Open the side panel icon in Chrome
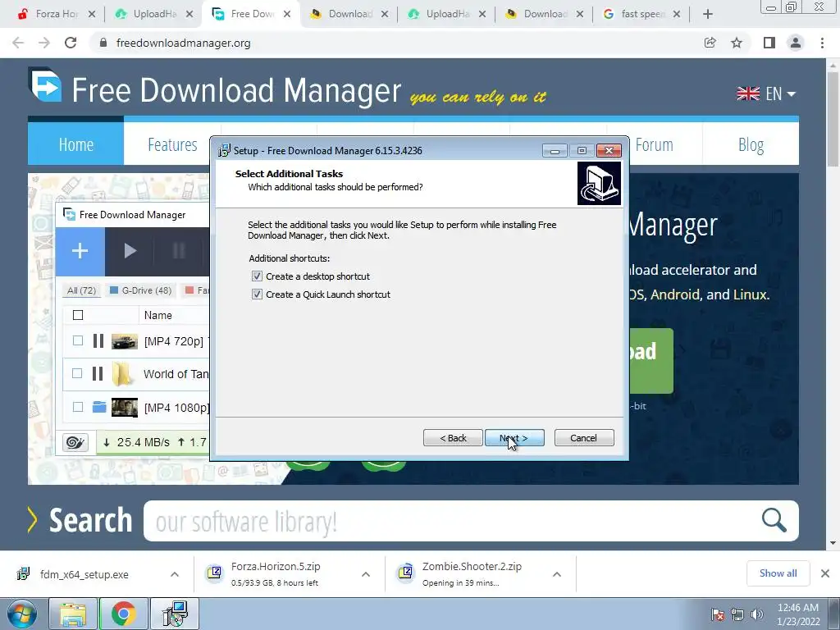This screenshot has height=630, width=840. pos(769,43)
